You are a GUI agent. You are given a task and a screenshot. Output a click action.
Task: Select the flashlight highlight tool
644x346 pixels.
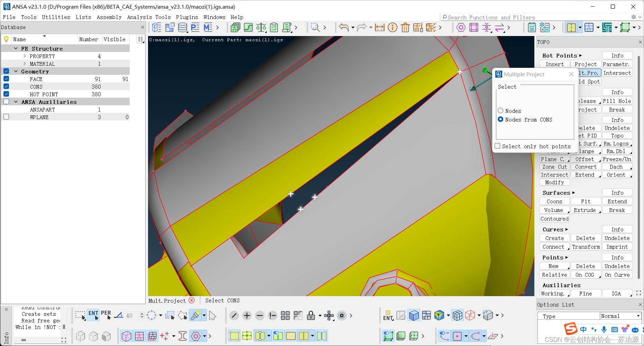[x=195, y=316]
